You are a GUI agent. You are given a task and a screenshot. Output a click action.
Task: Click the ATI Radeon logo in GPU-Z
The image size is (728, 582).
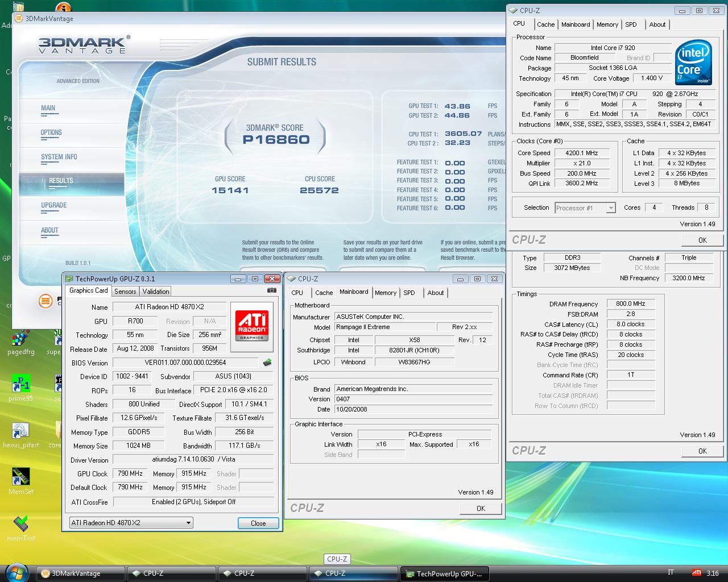coord(251,326)
